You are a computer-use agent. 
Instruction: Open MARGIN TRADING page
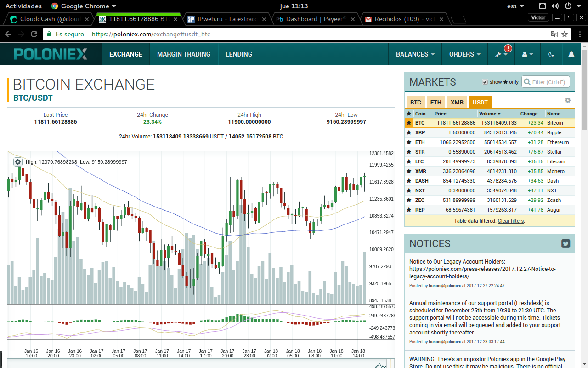184,54
